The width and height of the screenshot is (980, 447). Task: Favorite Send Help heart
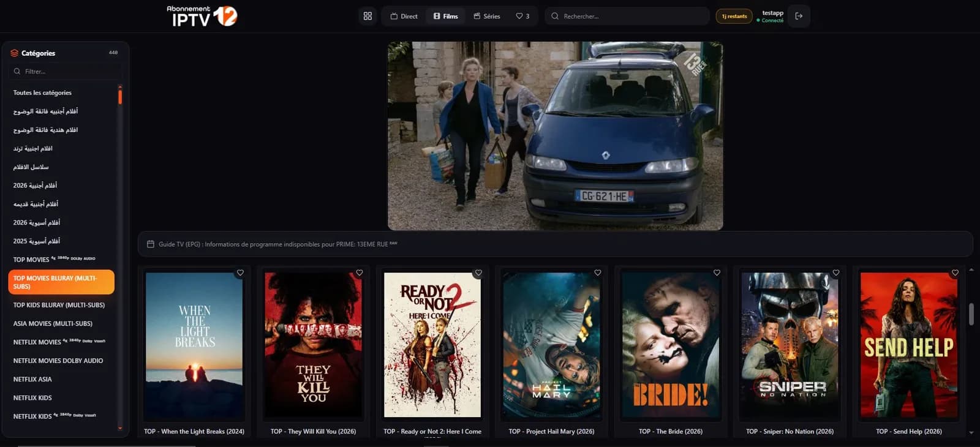point(955,273)
